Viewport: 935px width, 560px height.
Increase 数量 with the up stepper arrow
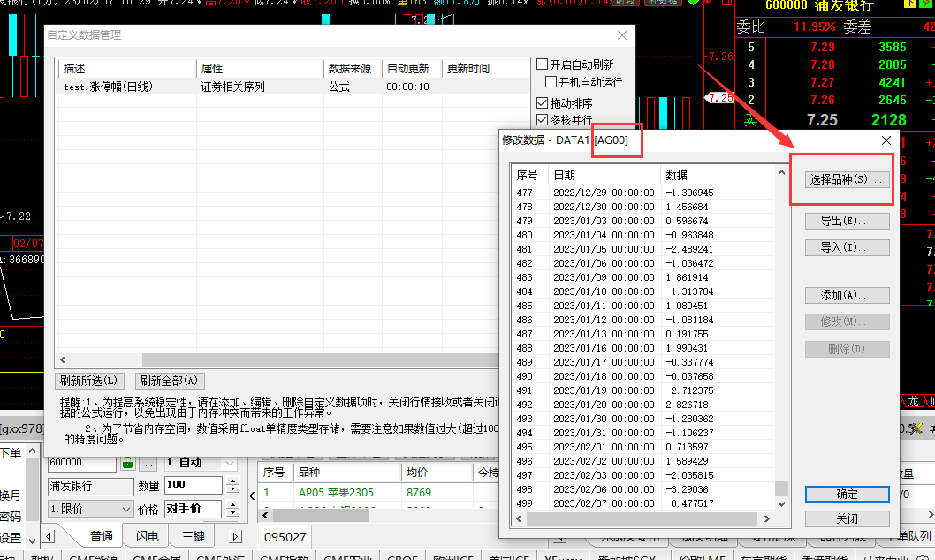coord(233,481)
